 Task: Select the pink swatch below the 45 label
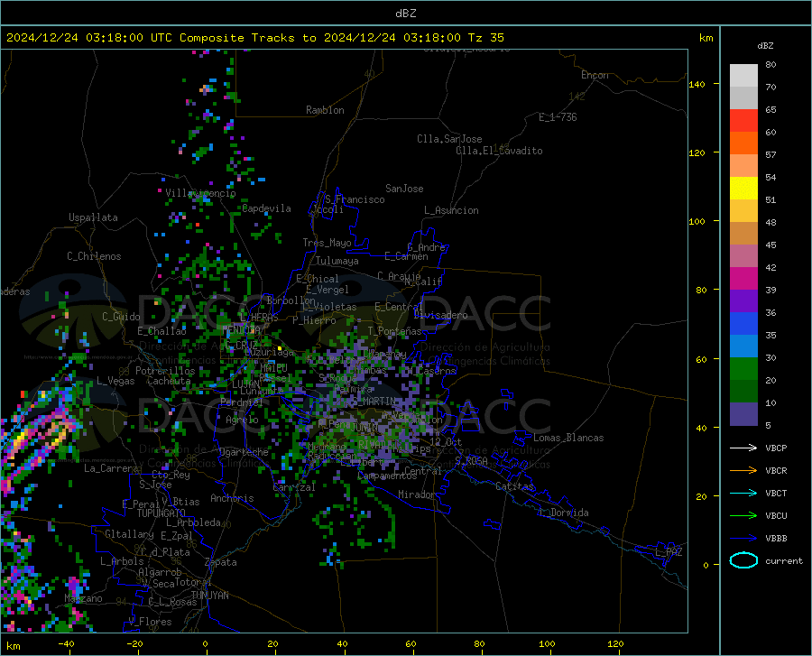(x=743, y=255)
